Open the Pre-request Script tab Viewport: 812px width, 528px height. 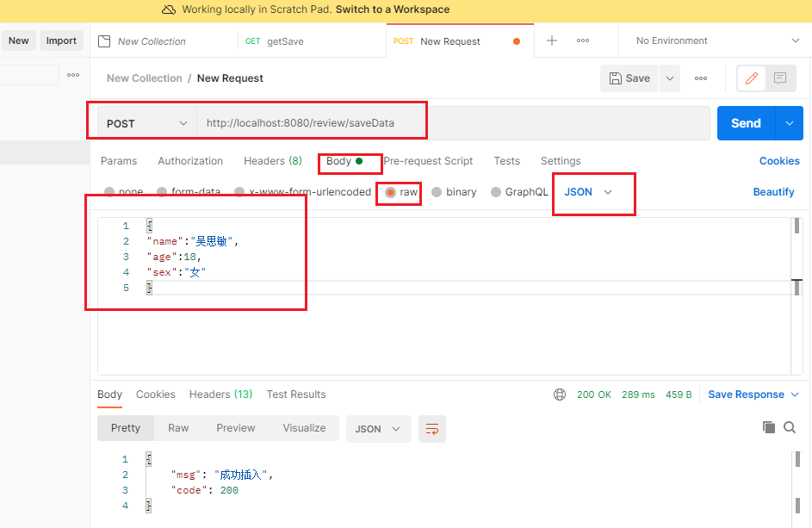pos(428,161)
